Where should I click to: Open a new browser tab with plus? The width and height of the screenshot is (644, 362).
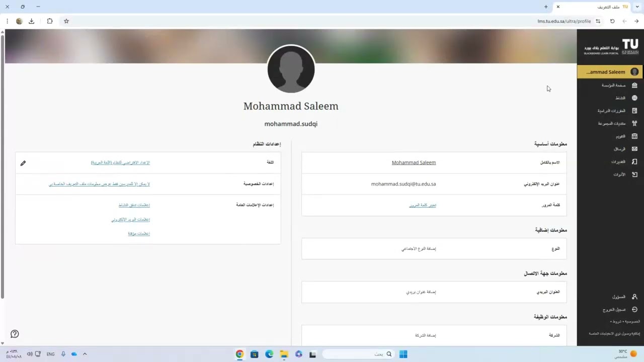(546, 7)
